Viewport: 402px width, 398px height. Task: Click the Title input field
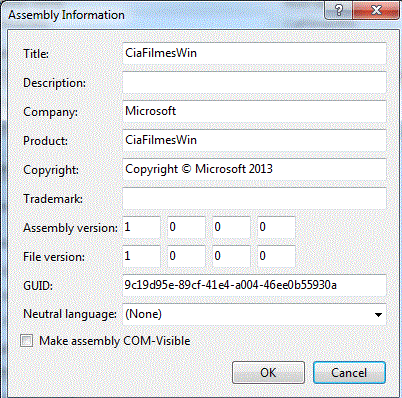tap(254, 53)
